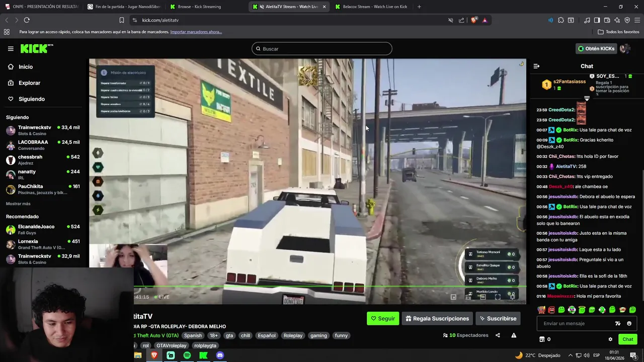The height and width of the screenshot is (362, 644).
Task: Open the channel shop icon
Action: 542,339
